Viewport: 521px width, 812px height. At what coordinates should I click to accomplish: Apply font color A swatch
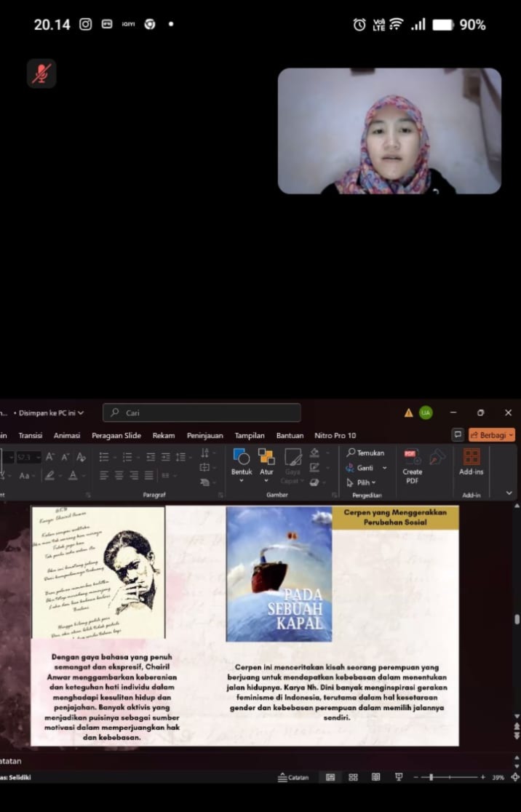coord(73,475)
